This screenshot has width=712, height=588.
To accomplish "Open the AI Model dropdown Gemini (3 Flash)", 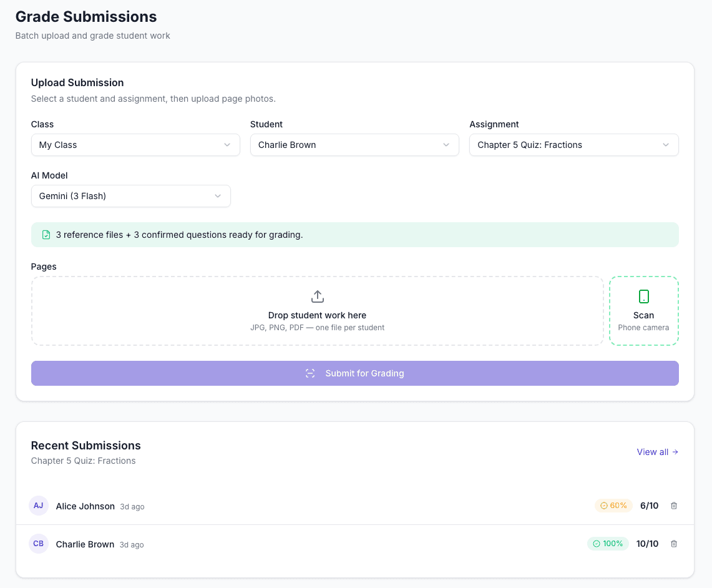I will (131, 196).
